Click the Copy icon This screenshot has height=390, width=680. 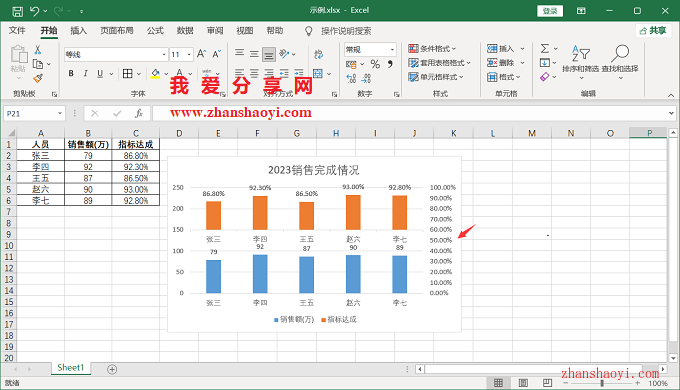coord(38,64)
